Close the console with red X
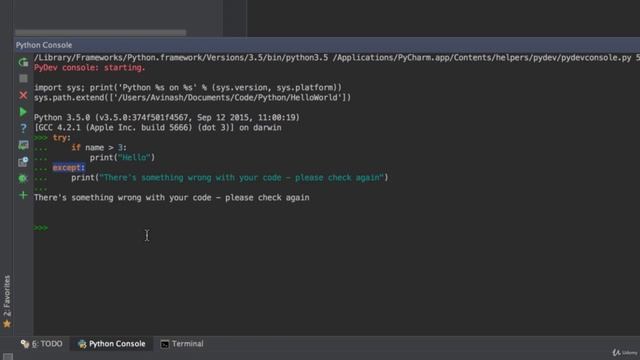Viewport: 640px width, 360px height. [x=23, y=95]
